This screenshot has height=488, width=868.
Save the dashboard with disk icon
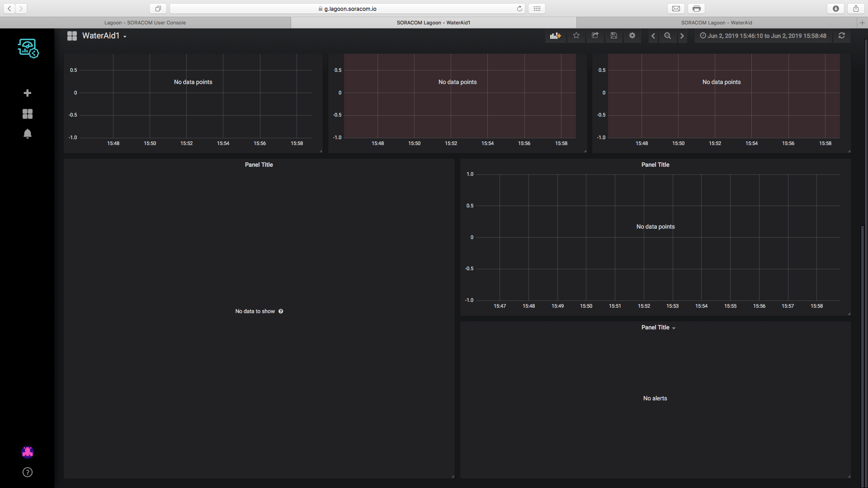click(x=613, y=36)
